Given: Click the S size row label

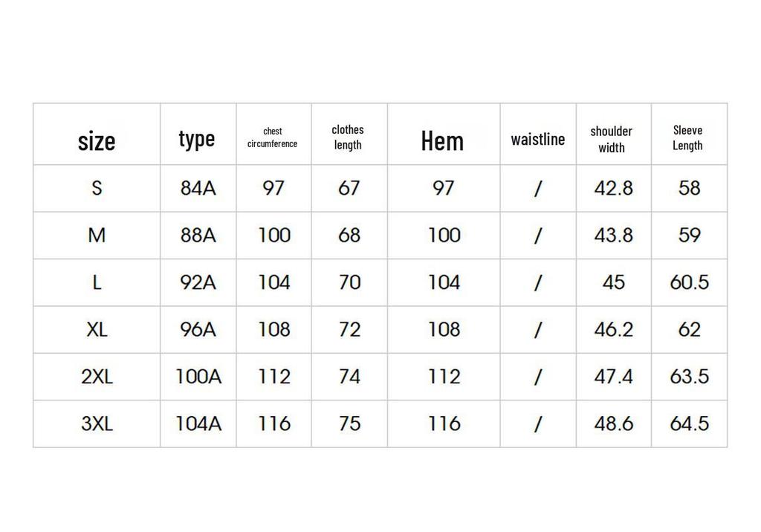Looking at the screenshot, I should (97, 188).
